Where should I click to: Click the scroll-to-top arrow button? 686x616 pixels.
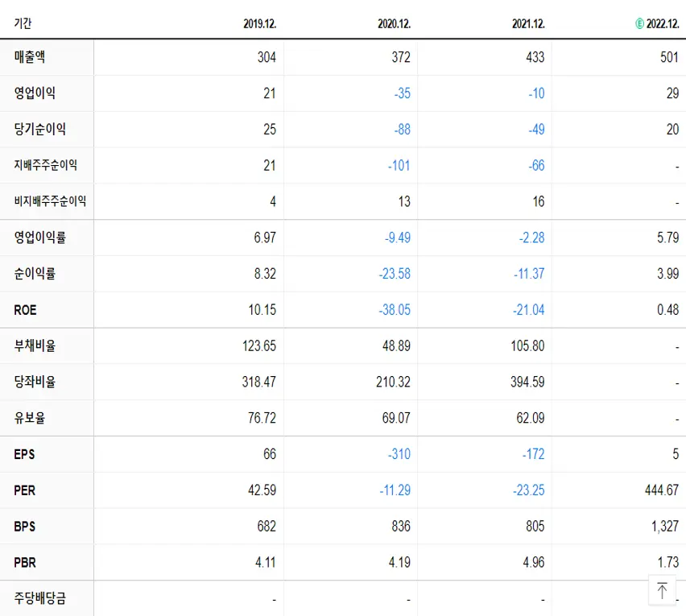point(662,590)
